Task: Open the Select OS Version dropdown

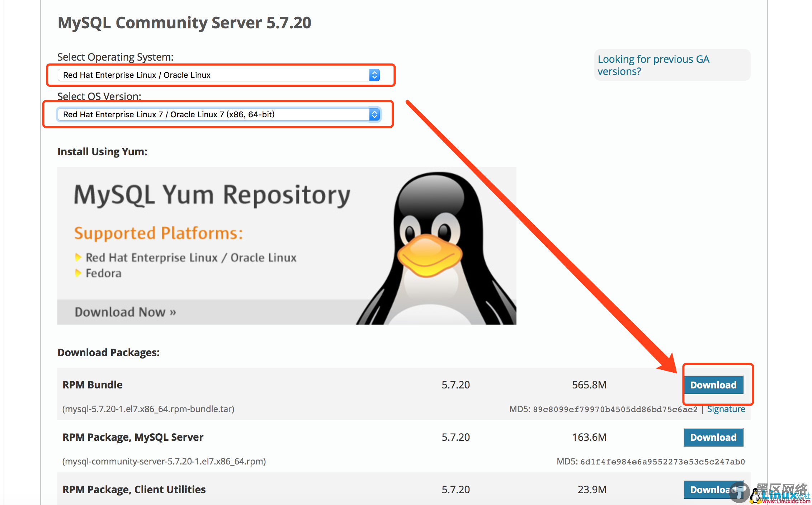Action: [219, 114]
